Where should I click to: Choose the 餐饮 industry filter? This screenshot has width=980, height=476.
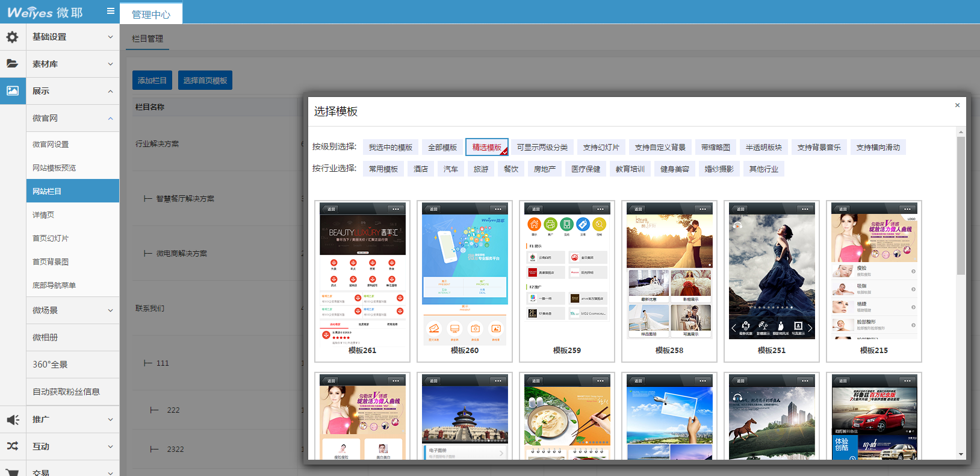pos(511,169)
